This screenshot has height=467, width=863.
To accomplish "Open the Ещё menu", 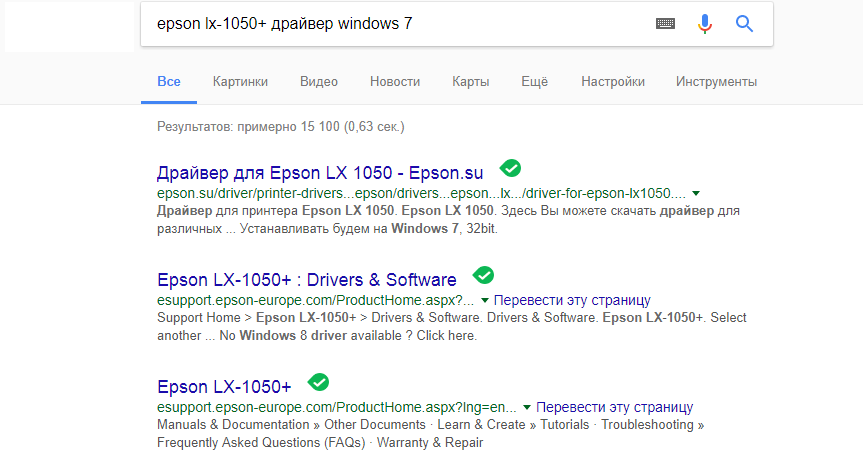I will click(534, 82).
